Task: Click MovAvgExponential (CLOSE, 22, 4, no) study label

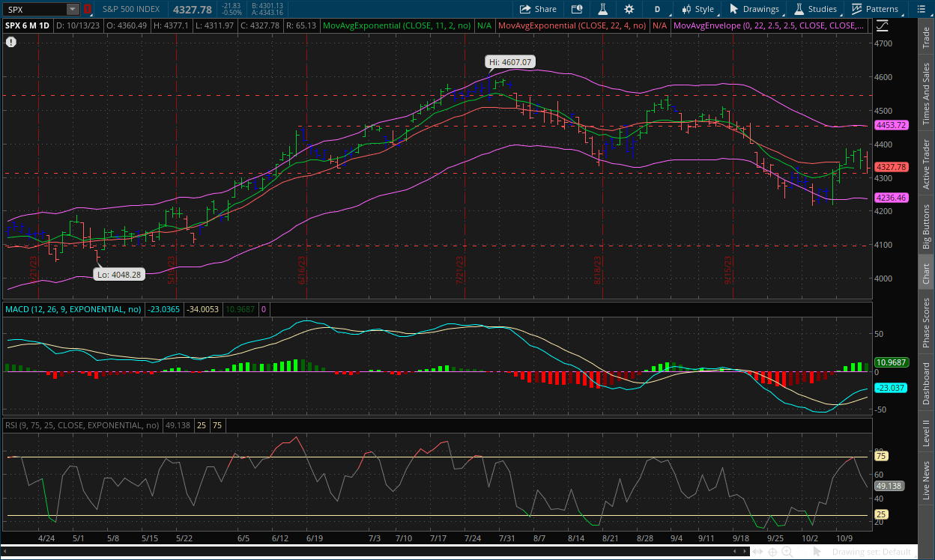Action: coord(573,25)
